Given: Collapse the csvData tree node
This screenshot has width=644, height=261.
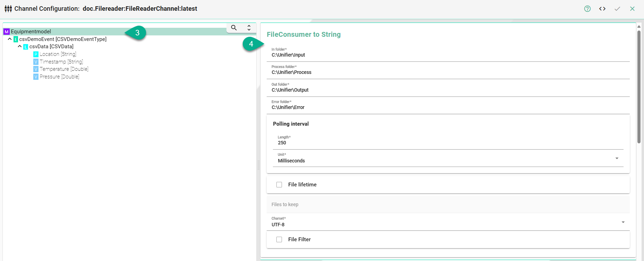Looking at the screenshot, I should coord(20,46).
